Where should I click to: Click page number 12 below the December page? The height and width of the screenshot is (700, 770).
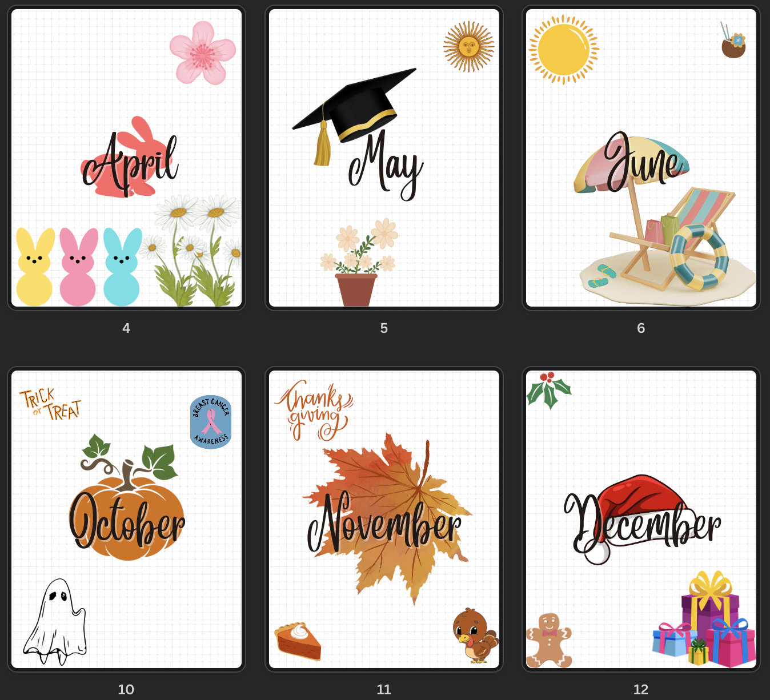(x=641, y=689)
